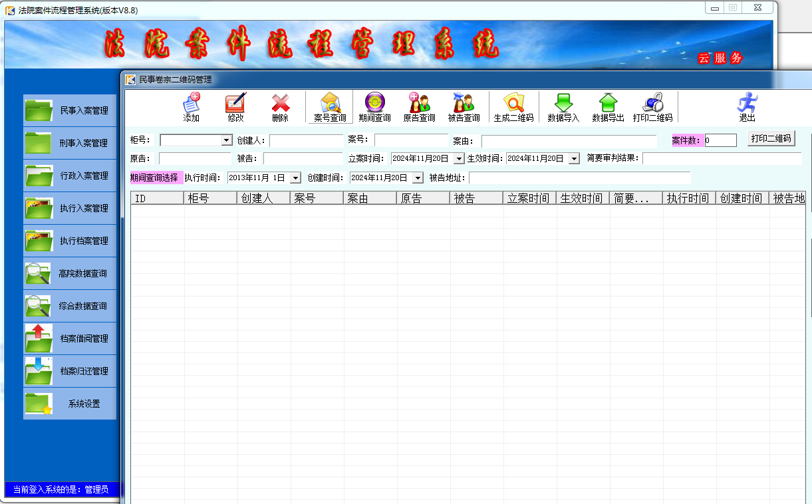812x504 pixels.
Task: Open 系统设置 from the sidebar
Action: pyautogui.click(x=70, y=404)
